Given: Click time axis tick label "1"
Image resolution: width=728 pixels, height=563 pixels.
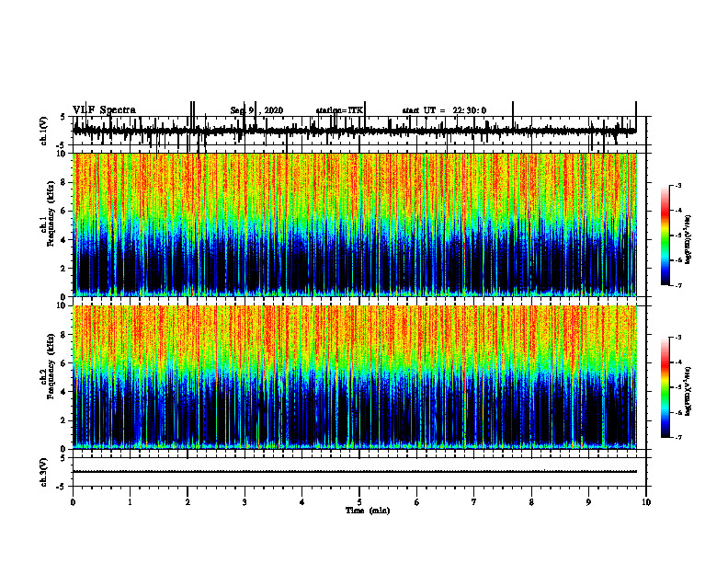Looking at the screenshot, I should tap(130, 502).
